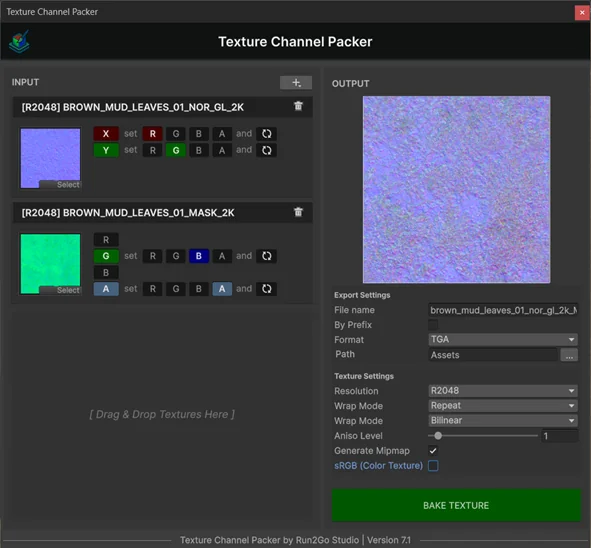Image resolution: width=591 pixels, height=548 pixels.
Task: Set Y row output to G channel
Action: tap(176, 150)
